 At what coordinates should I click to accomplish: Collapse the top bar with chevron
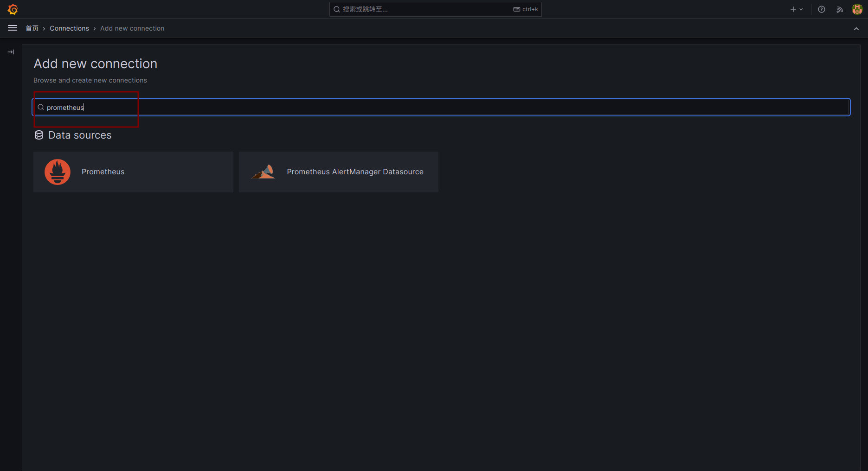click(856, 29)
